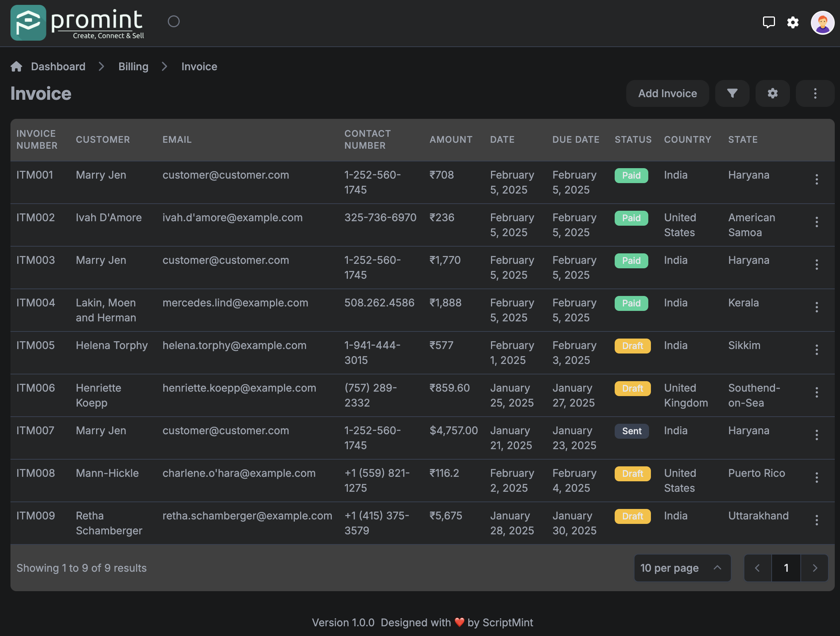Click the home icon in breadcrumb
The width and height of the screenshot is (840, 636).
16,67
